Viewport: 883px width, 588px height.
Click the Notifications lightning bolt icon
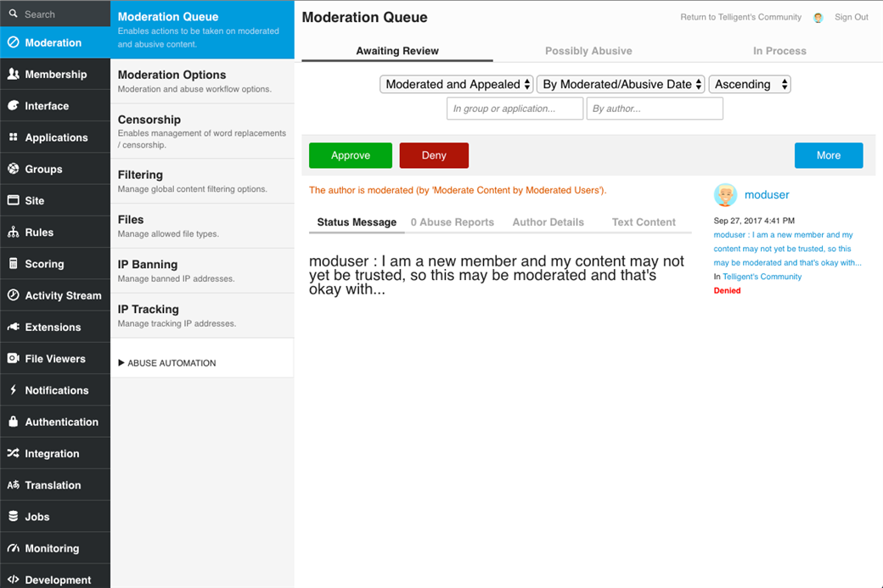click(x=13, y=390)
